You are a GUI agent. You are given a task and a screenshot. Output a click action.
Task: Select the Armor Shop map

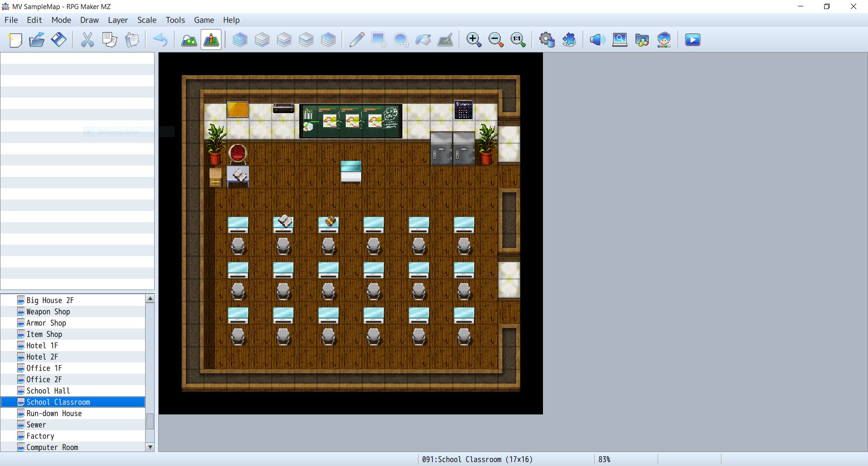coord(73,323)
